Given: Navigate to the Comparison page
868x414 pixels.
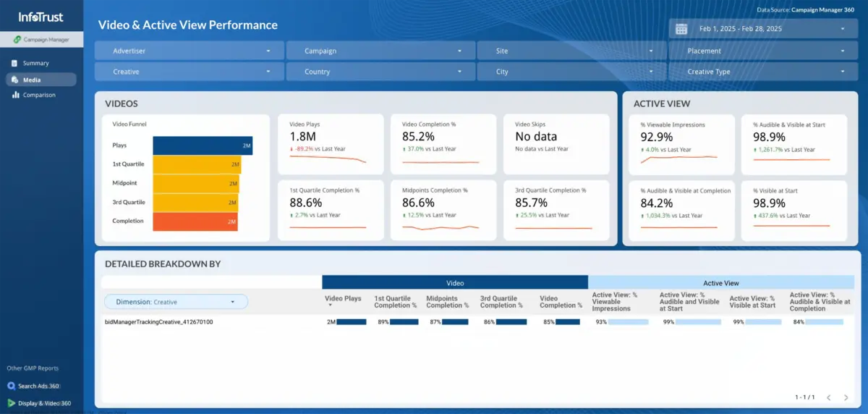Looking at the screenshot, I should [39, 95].
